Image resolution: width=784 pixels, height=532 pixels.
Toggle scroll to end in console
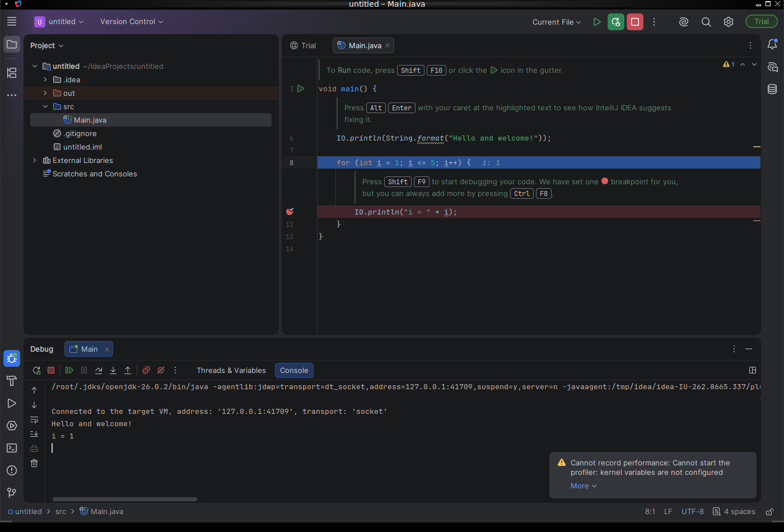[x=34, y=434]
